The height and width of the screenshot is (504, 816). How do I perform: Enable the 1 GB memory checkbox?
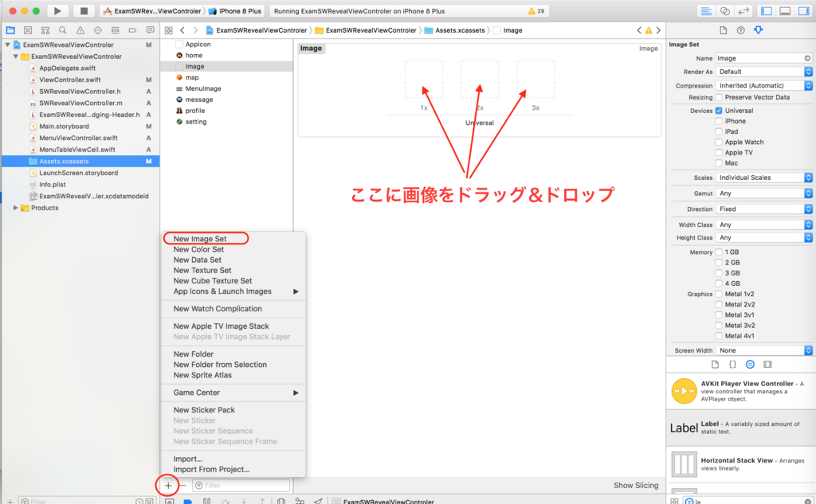coord(719,252)
